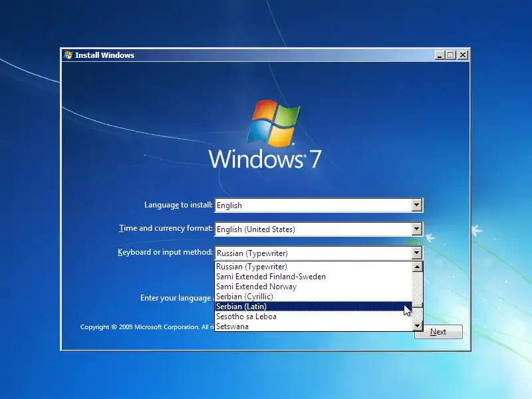Image resolution: width=532 pixels, height=399 pixels.
Task: Select the highlighted Serbian (Latin) entry
Action: (x=313, y=307)
